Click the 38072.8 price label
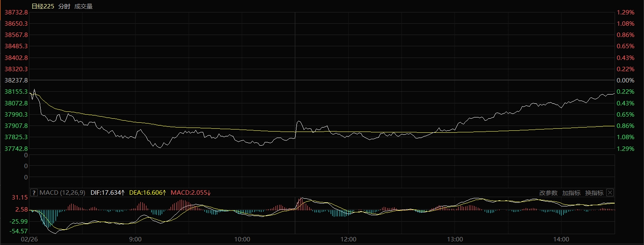The image size is (644, 245). [x=16, y=103]
